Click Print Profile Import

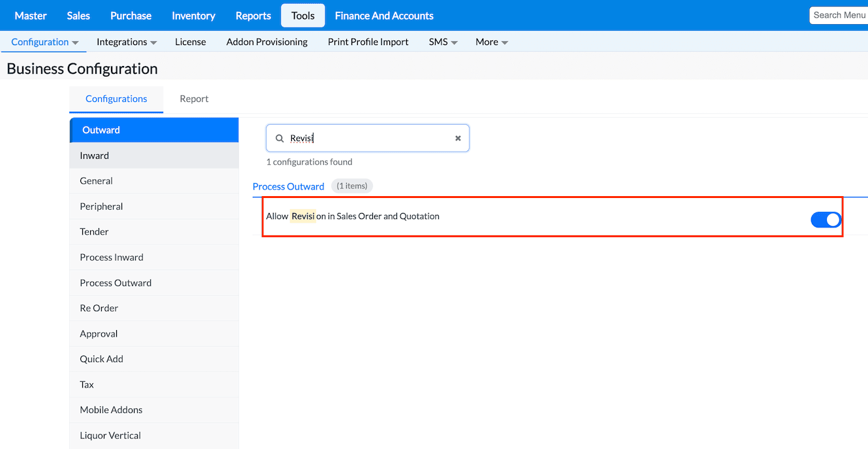point(368,42)
